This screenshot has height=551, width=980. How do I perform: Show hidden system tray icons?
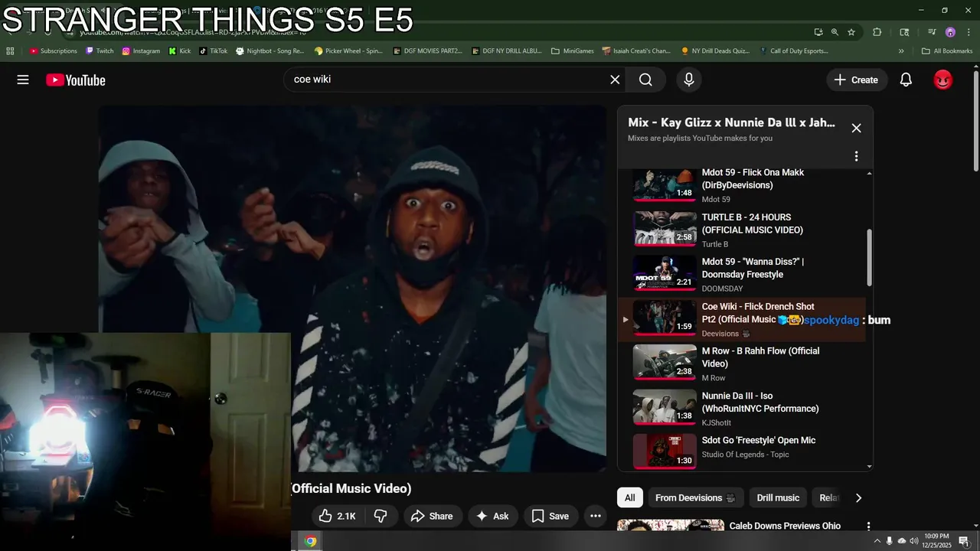tap(877, 541)
